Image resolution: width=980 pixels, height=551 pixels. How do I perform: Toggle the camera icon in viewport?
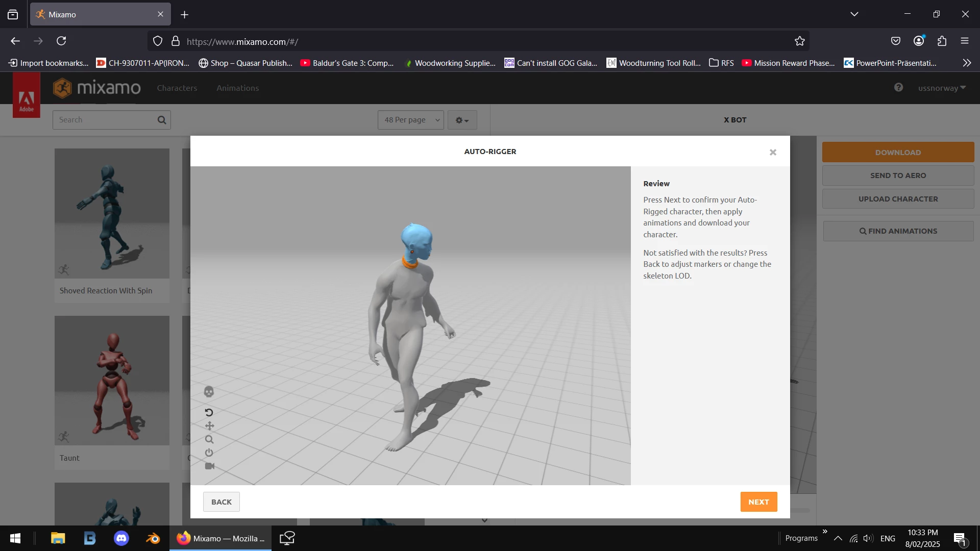(x=209, y=466)
